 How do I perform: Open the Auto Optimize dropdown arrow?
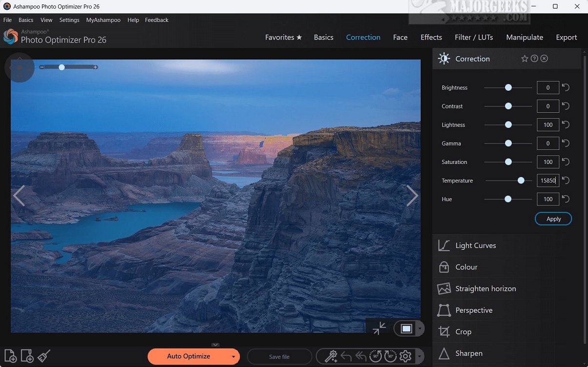click(234, 357)
